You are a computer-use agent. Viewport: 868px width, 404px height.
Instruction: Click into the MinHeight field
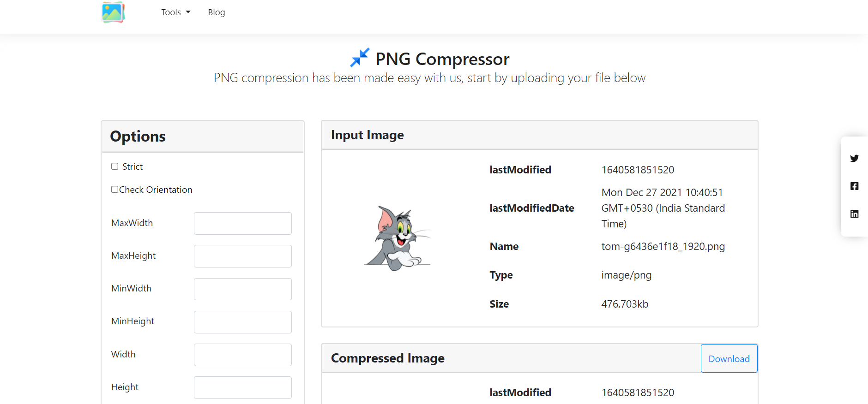pyautogui.click(x=242, y=322)
